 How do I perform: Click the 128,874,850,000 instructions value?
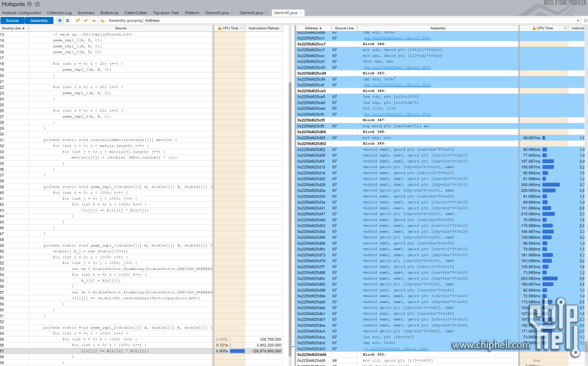tap(266, 351)
